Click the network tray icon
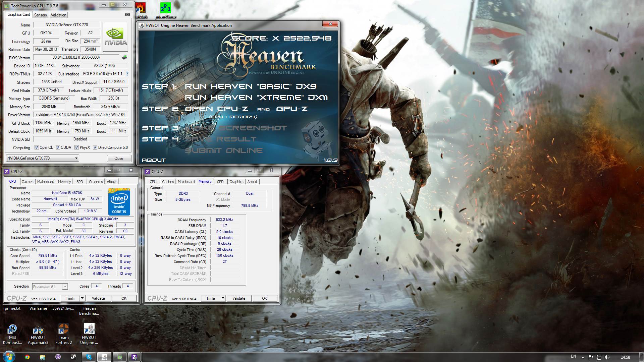644x362 pixels. coord(599,357)
